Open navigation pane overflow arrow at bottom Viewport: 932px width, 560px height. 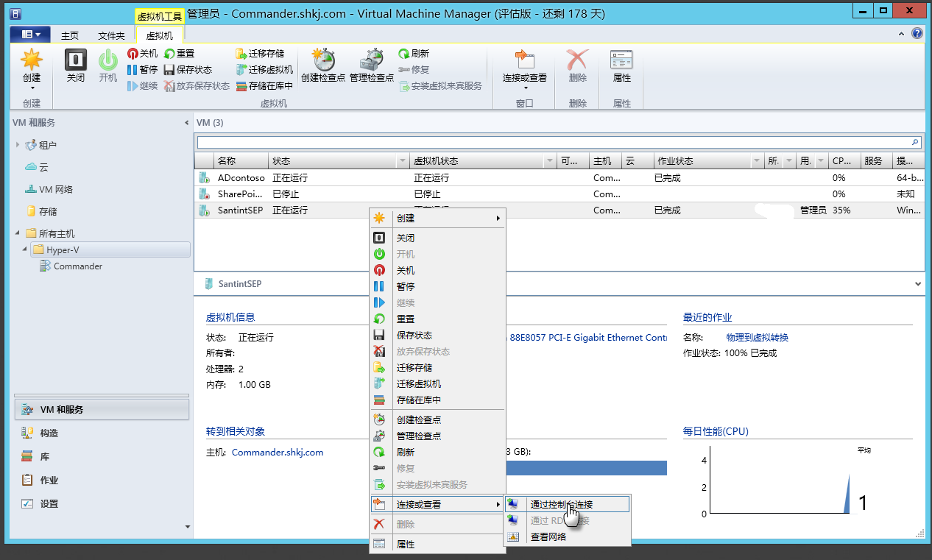[x=187, y=527]
